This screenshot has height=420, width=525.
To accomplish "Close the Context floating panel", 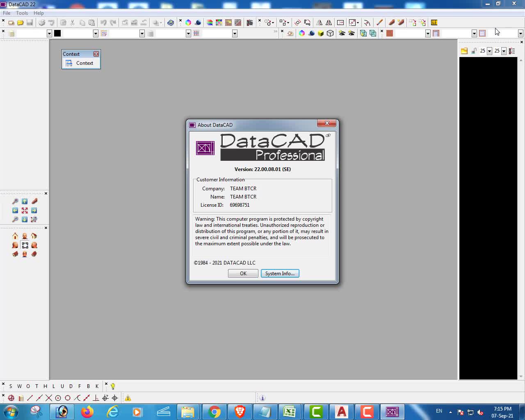I will [96, 54].
